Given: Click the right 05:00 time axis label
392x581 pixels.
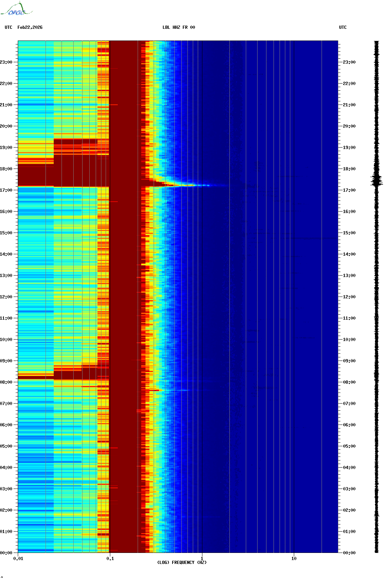Looking at the screenshot, I should click(x=349, y=446).
